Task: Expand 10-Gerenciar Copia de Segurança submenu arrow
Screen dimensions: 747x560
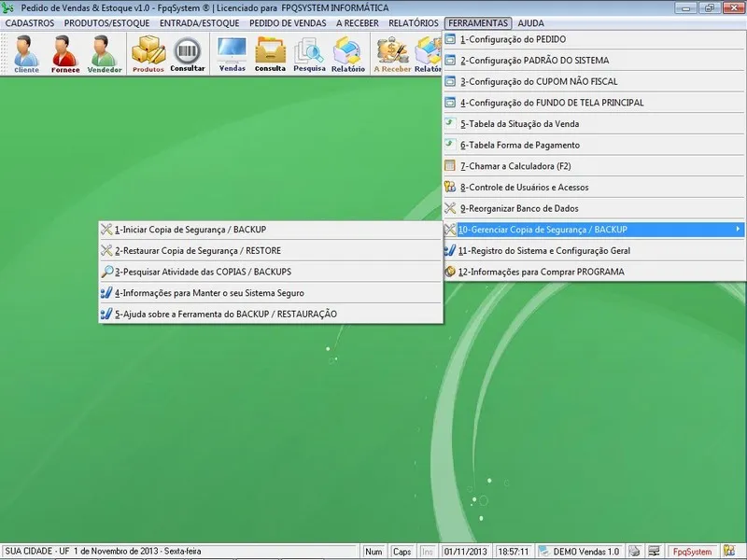Action: coord(738,230)
